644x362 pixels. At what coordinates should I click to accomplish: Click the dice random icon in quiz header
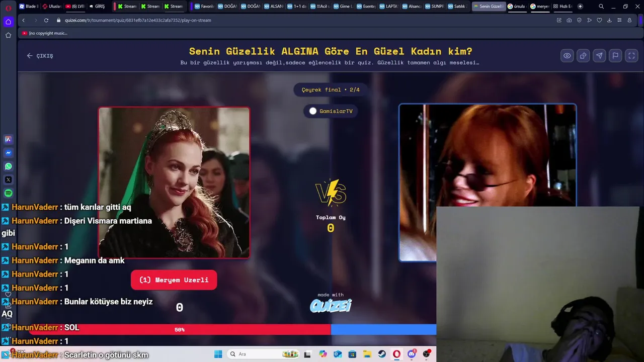(583, 56)
